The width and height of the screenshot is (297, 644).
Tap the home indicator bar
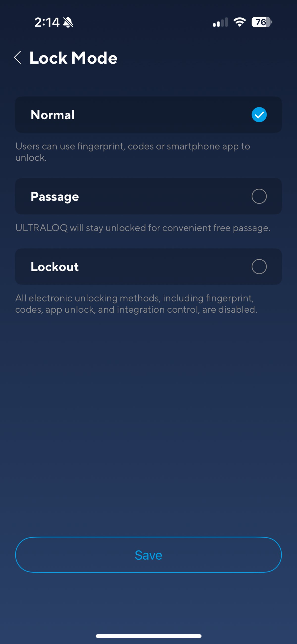(x=148, y=636)
